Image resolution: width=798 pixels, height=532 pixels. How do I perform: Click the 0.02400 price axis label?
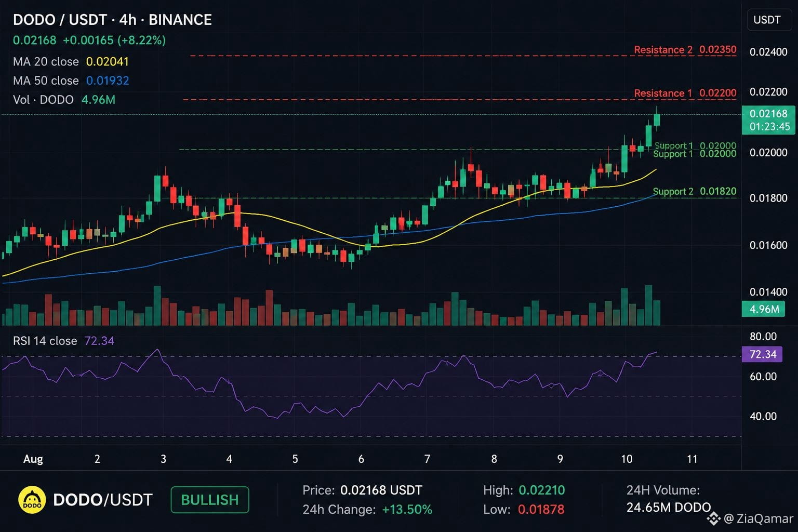point(768,52)
